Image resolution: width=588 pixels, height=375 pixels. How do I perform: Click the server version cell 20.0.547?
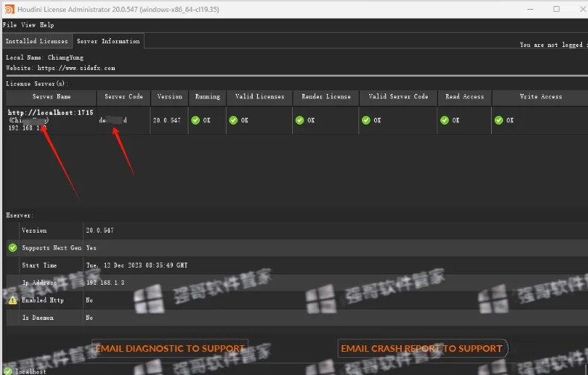tap(167, 120)
